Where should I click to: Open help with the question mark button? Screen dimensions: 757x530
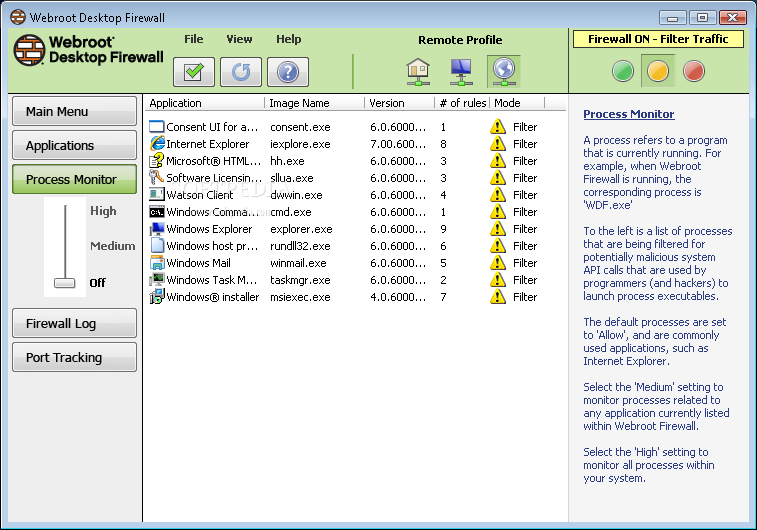[288, 72]
